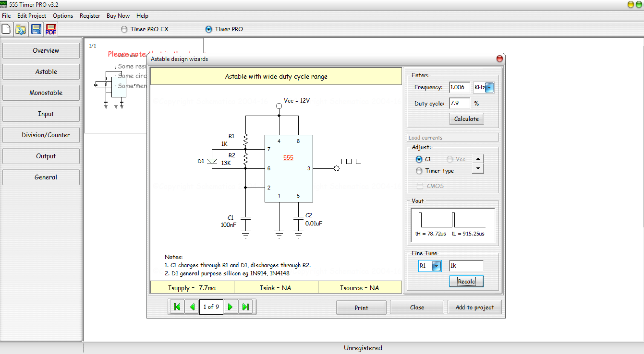The image size is (644, 354).
Task: Open the Edit Project menu
Action: pos(32,16)
